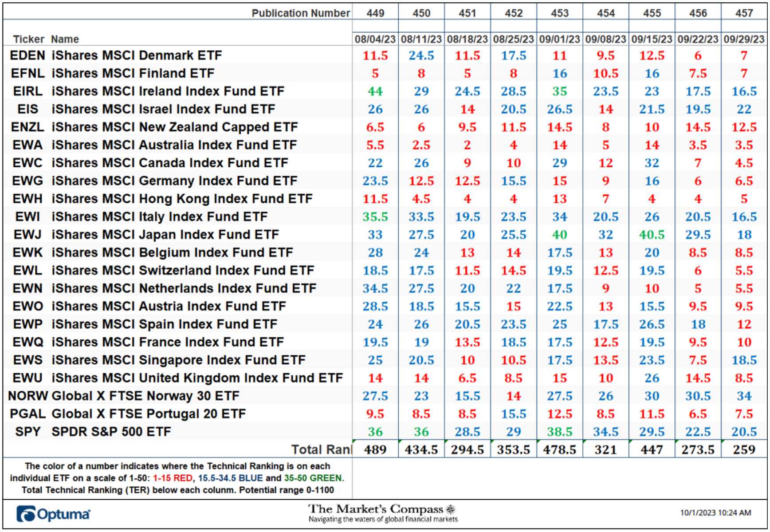Click the Name column heading
The width and height of the screenshot is (770, 532).
(x=65, y=39)
